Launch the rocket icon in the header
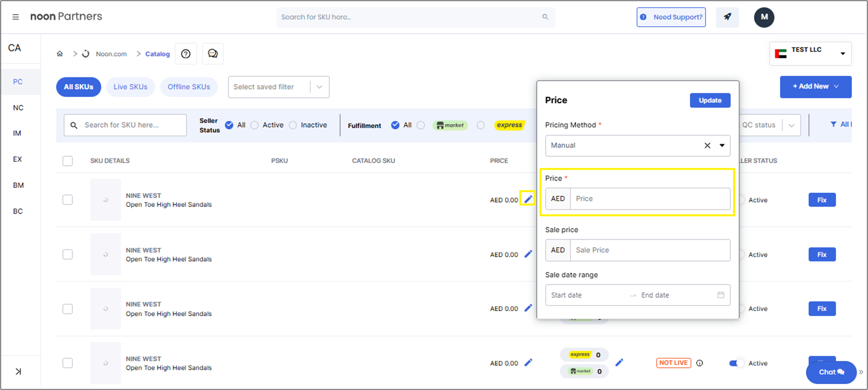Viewport: 868px width, 390px height. [x=728, y=17]
